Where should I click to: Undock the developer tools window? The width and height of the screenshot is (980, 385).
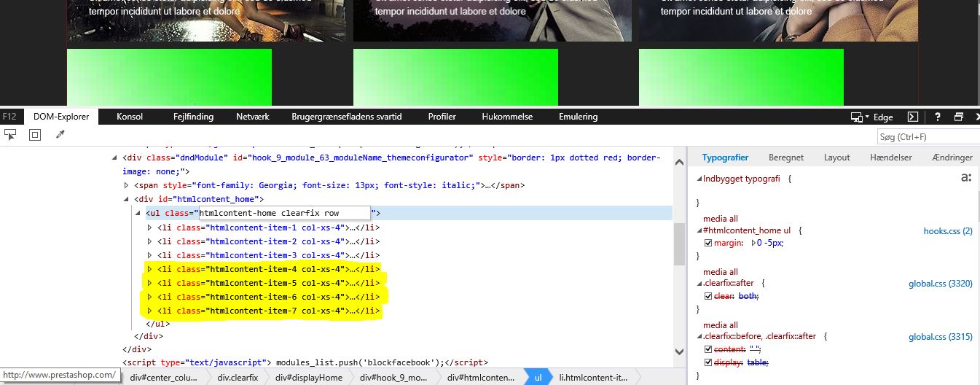point(959,117)
